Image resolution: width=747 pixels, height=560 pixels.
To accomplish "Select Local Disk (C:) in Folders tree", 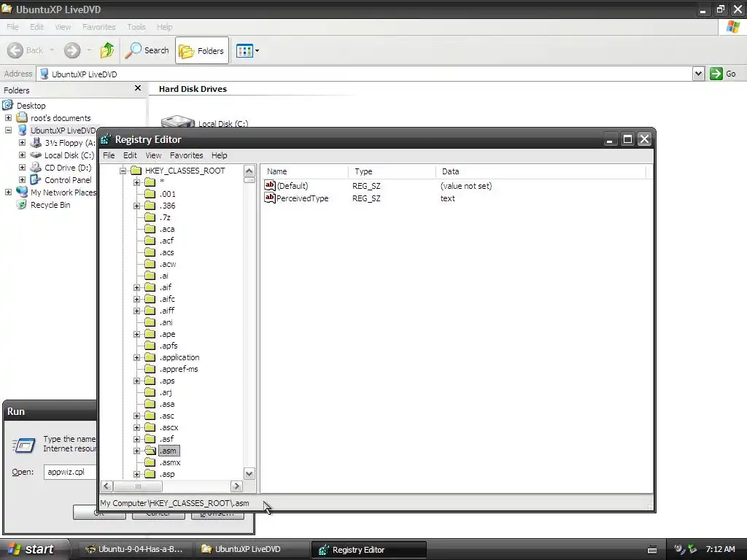I will 69,155.
